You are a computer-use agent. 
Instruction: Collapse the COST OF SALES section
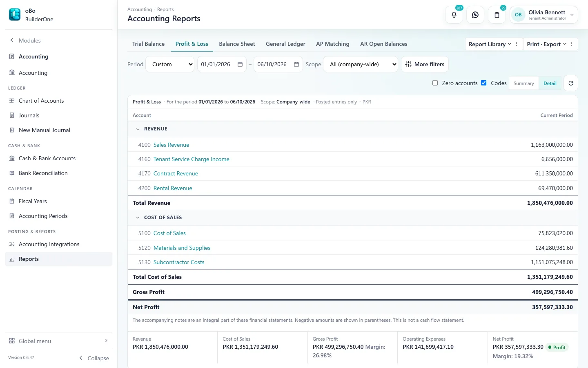[138, 218]
